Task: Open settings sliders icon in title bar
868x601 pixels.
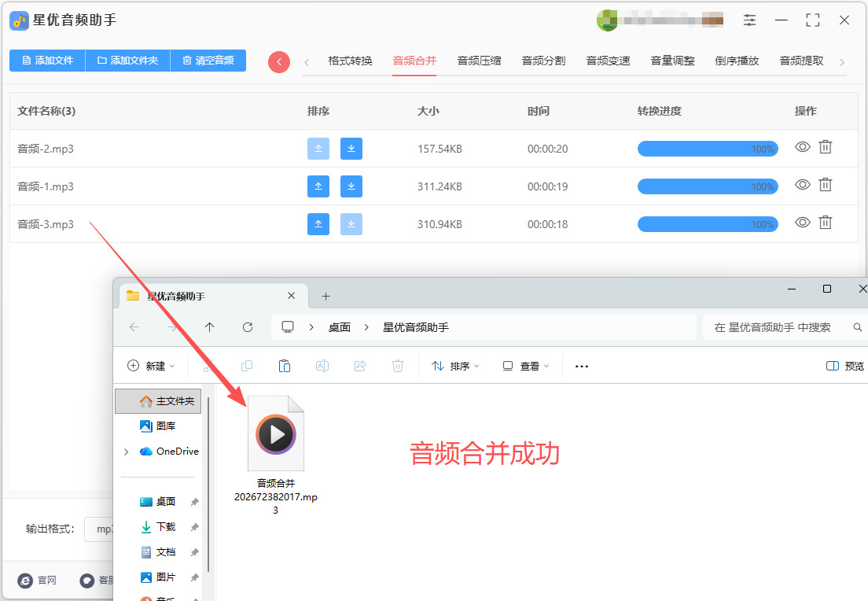Action: (749, 20)
